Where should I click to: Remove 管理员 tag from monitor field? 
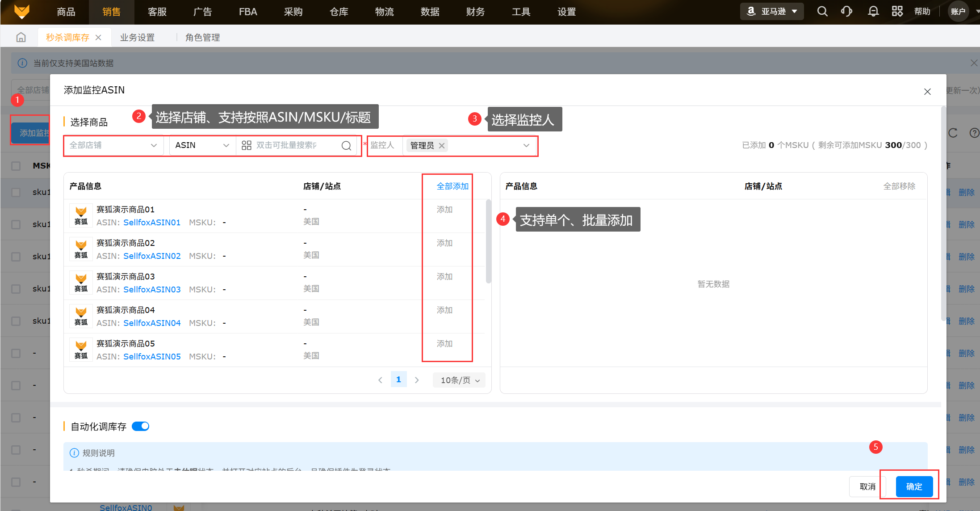(442, 146)
